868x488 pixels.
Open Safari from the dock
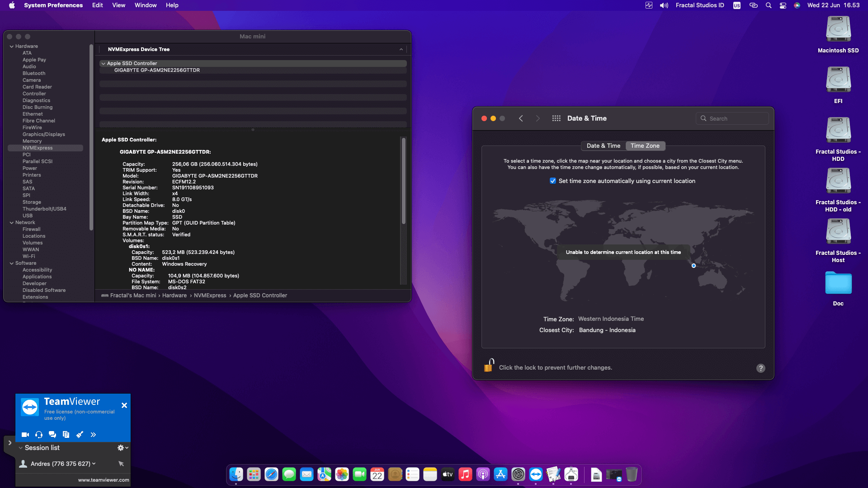click(x=271, y=474)
